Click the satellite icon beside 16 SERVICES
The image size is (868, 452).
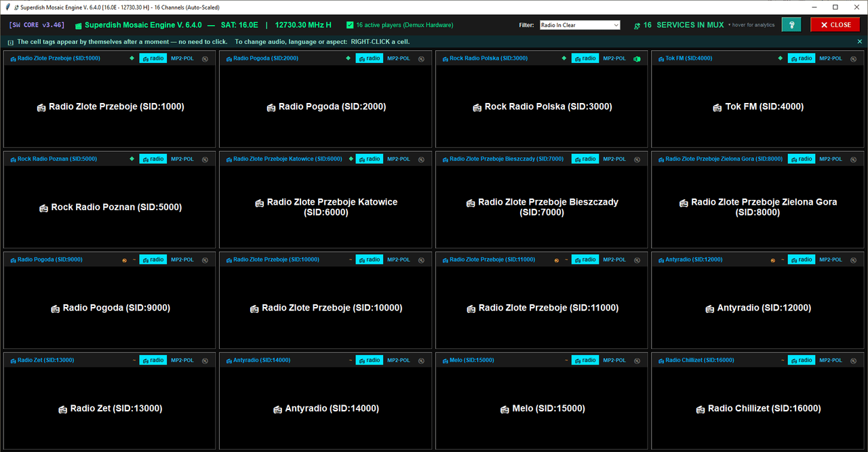pos(637,26)
